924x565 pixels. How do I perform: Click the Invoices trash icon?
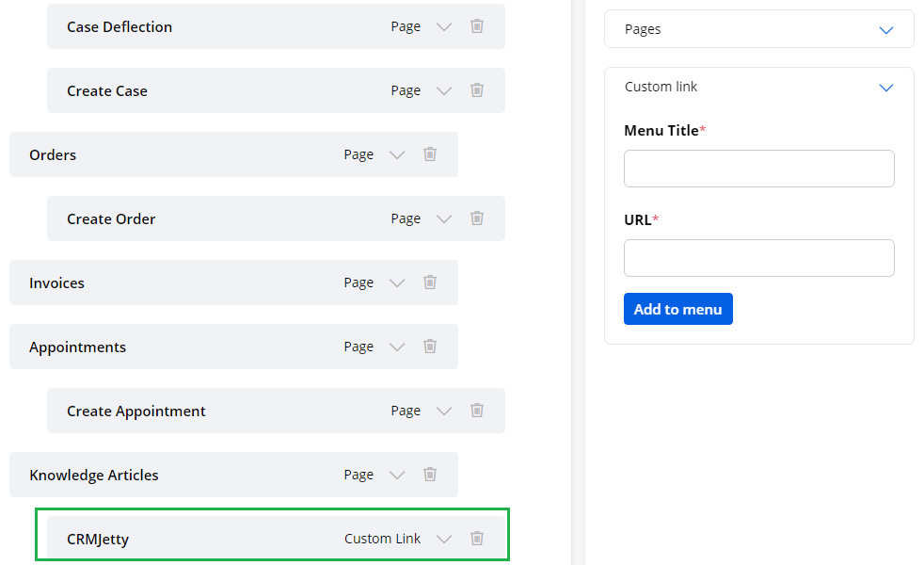pos(430,282)
